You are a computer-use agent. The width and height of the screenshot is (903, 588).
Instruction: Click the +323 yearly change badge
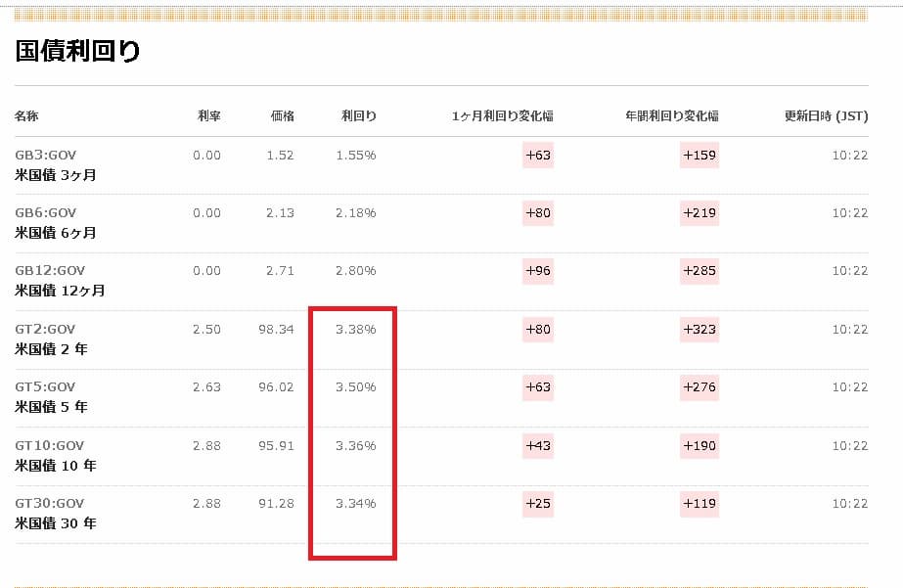[x=699, y=330]
